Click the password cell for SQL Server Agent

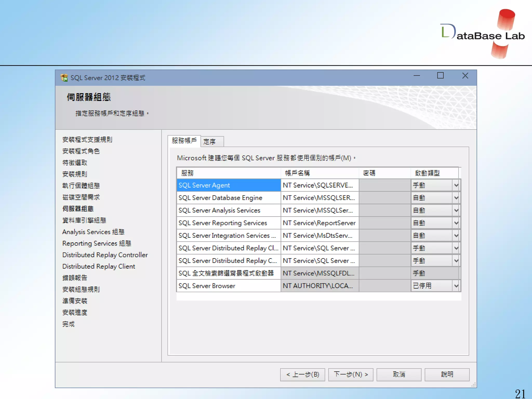pyautogui.click(x=385, y=185)
